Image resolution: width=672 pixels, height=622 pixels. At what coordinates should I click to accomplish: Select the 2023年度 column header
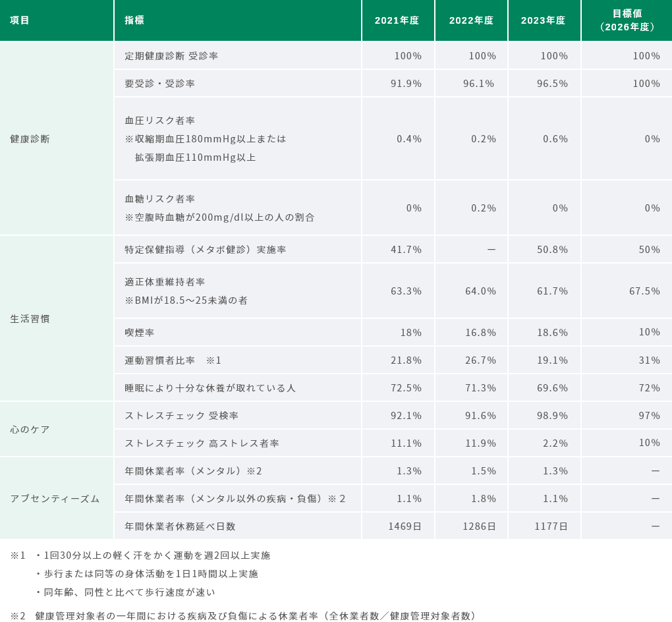pyautogui.click(x=543, y=20)
